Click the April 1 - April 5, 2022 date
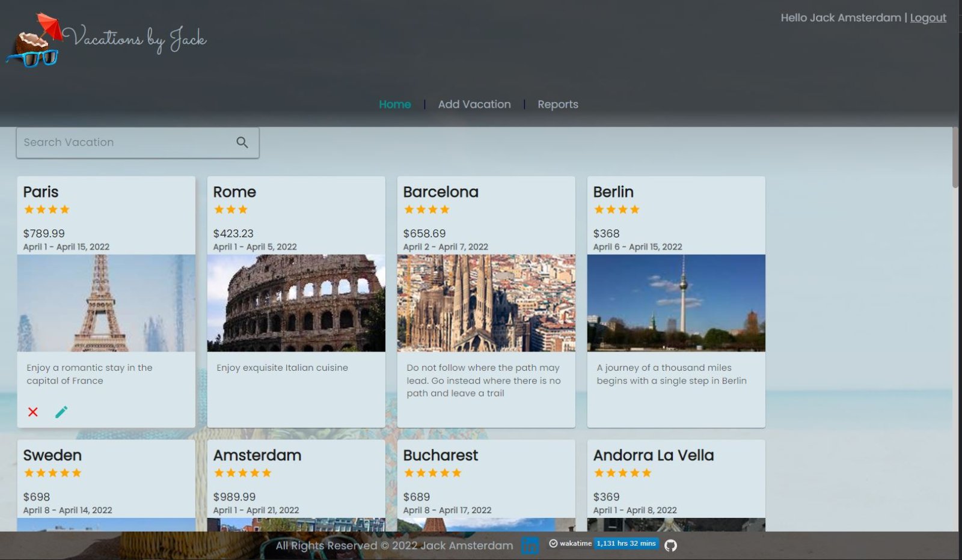The image size is (962, 560). pos(255,247)
